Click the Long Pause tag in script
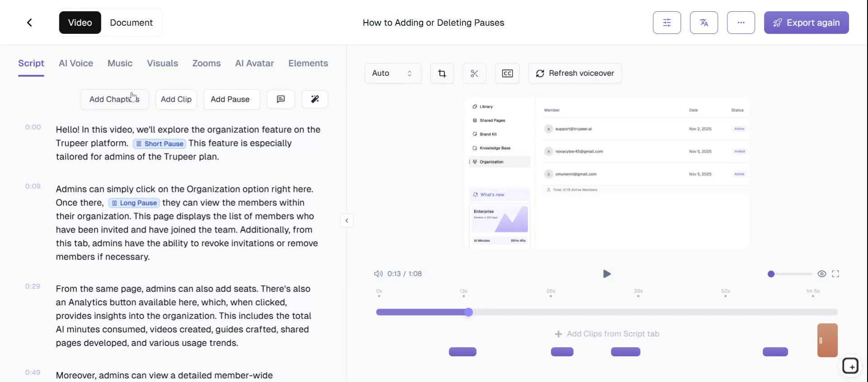This screenshot has width=868, height=382. pyautogui.click(x=134, y=203)
